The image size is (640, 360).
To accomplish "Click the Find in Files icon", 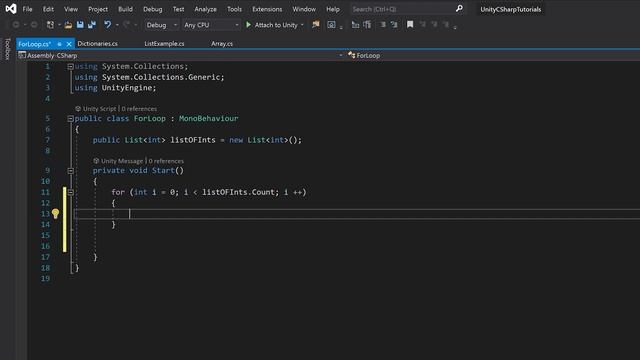I will (x=316, y=25).
